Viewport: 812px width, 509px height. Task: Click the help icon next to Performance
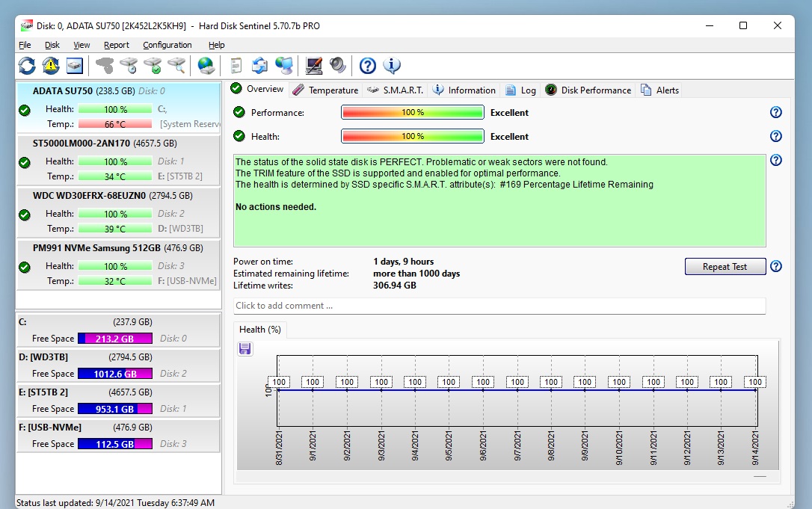775,113
